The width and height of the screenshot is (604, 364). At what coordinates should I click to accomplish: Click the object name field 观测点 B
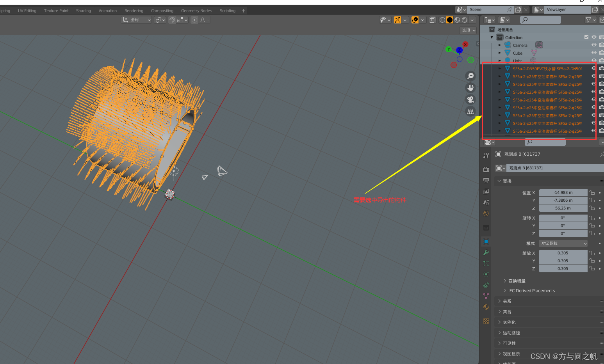(555, 168)
